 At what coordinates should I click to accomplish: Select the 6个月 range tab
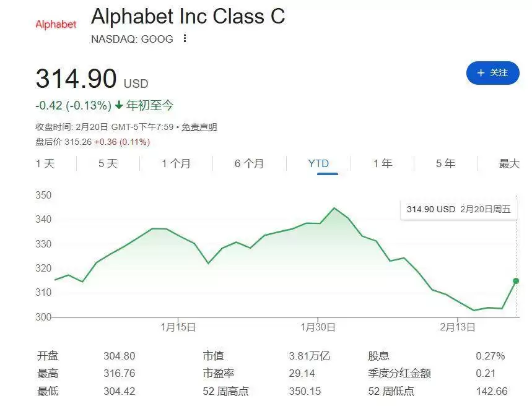coord(249,163)
